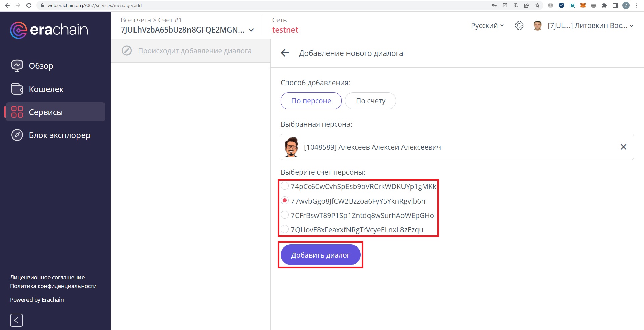Select the По персоне tab

click(311, 101)
